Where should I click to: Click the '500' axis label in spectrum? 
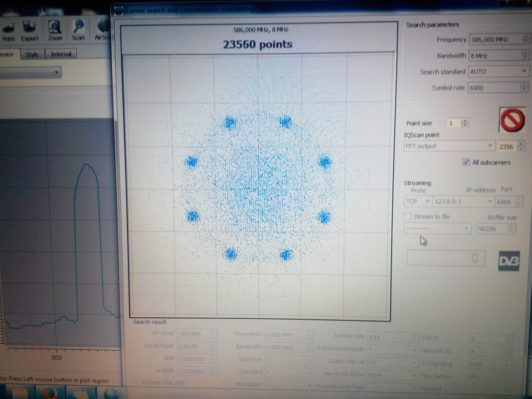pos(56,358)
